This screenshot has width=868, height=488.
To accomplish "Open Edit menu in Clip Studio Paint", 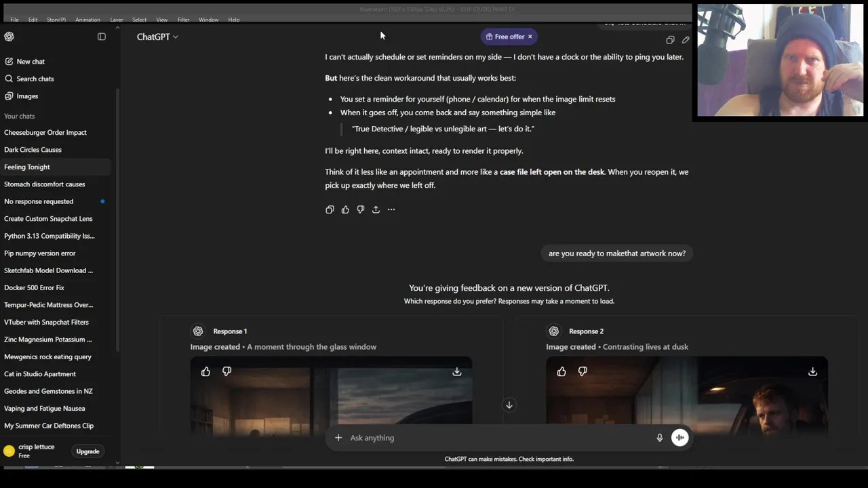I will (33, 20).
